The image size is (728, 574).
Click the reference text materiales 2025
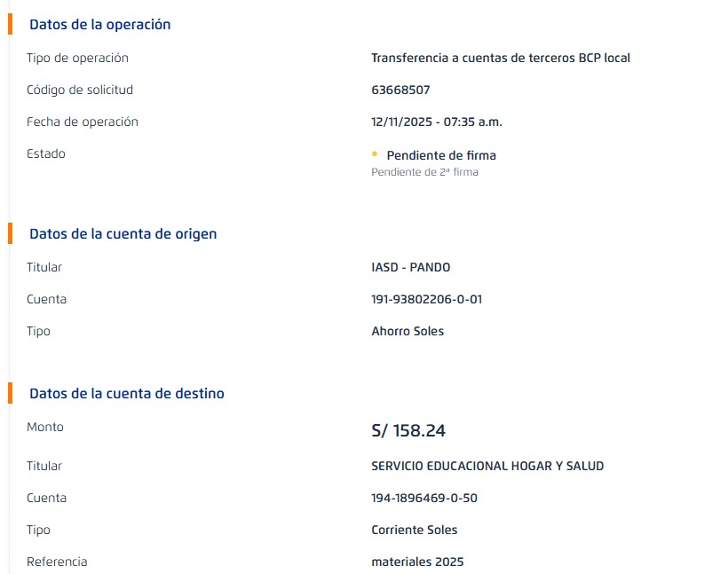(417, 562)
